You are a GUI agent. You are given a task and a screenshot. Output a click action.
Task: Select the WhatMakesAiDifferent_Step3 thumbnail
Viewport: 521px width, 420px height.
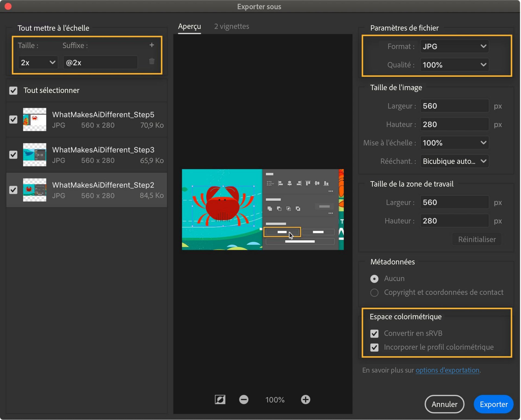[x=34, y=155]
